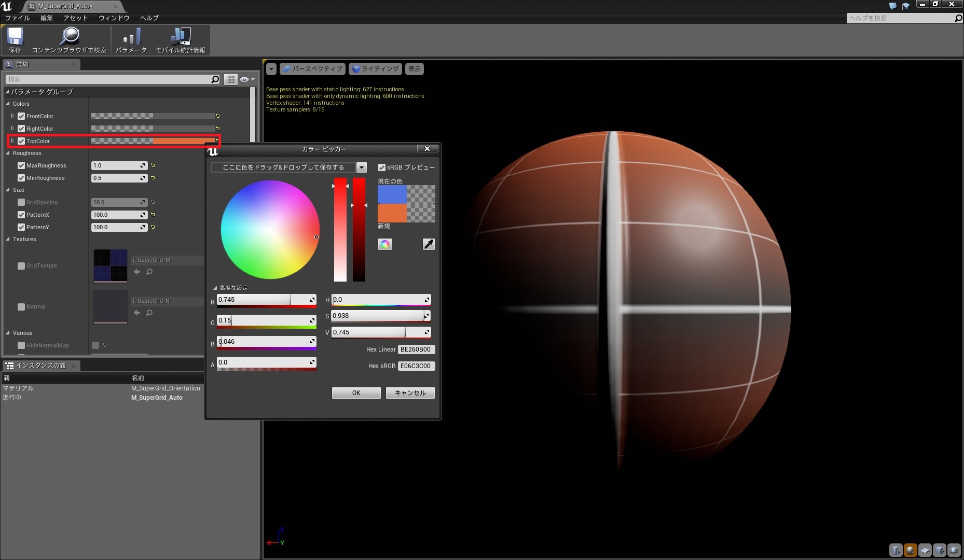The image size is (964, 560).
Task: Collapse 高度な設定 section in color picker
Action: [215, 288]
